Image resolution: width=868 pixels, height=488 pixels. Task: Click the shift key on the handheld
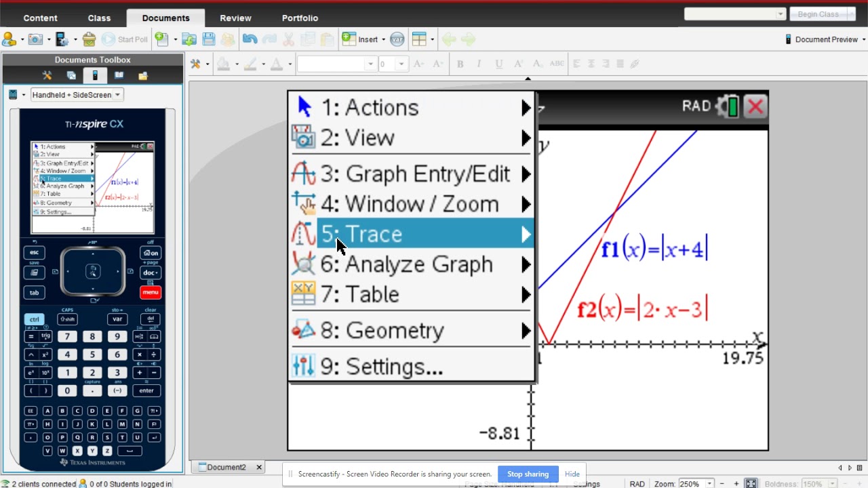(67, 319)
